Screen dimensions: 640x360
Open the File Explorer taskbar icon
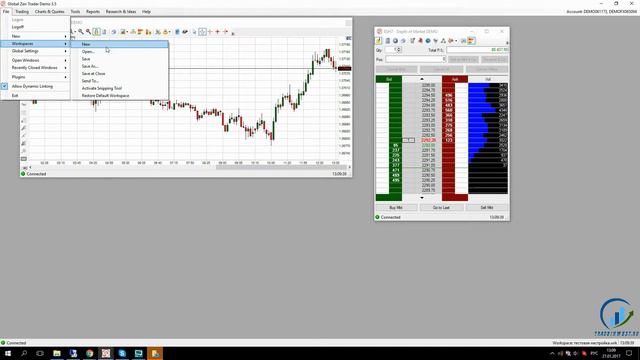pyautogui.click(x=57, y=353)
